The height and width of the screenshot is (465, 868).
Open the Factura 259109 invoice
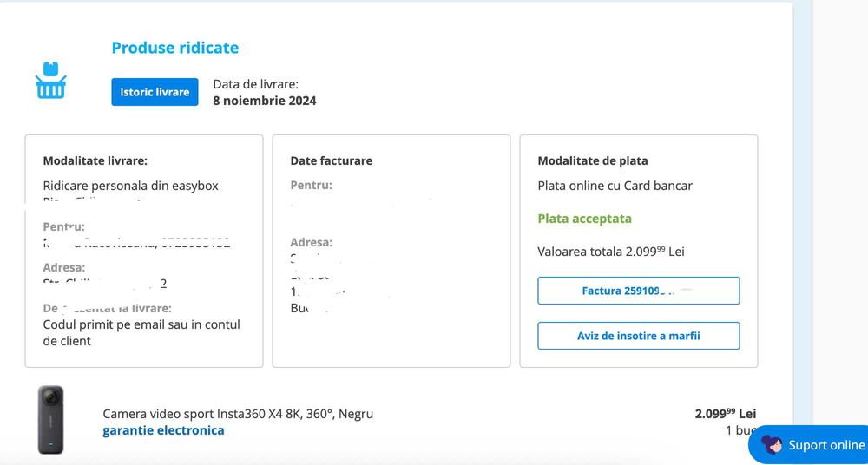(638, 291)
